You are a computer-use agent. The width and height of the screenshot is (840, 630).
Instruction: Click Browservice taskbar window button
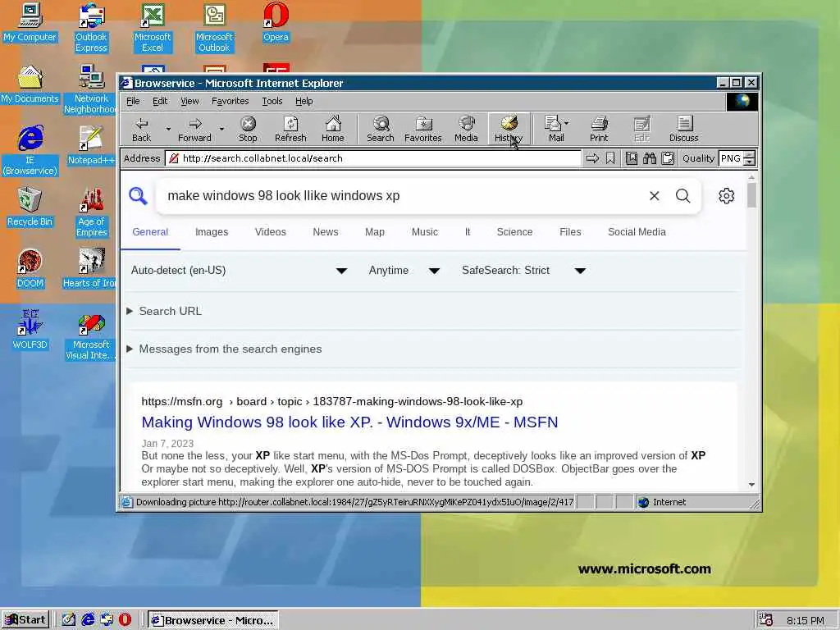click(212, 620)
